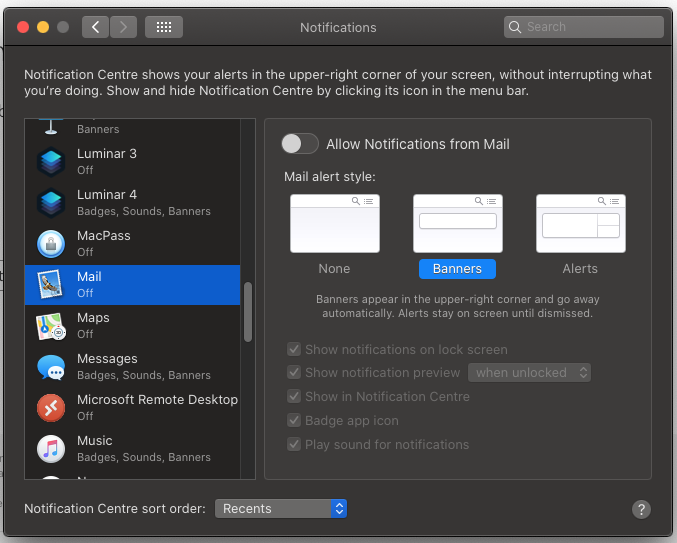The width and height of the screenshot is (677, 543).
Task: Click the Search input field
Action: (584, 27)
